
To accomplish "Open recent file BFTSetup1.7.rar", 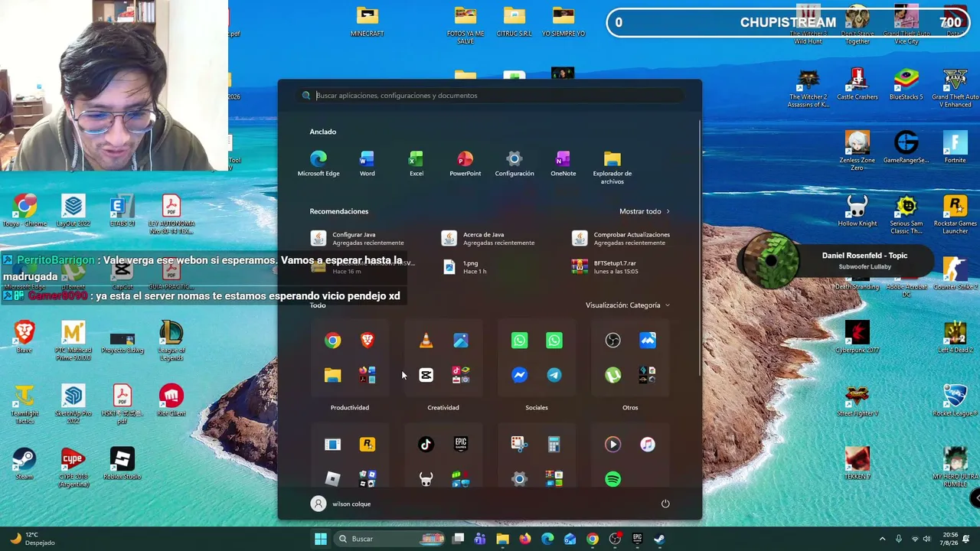I will tap(606, 267).
